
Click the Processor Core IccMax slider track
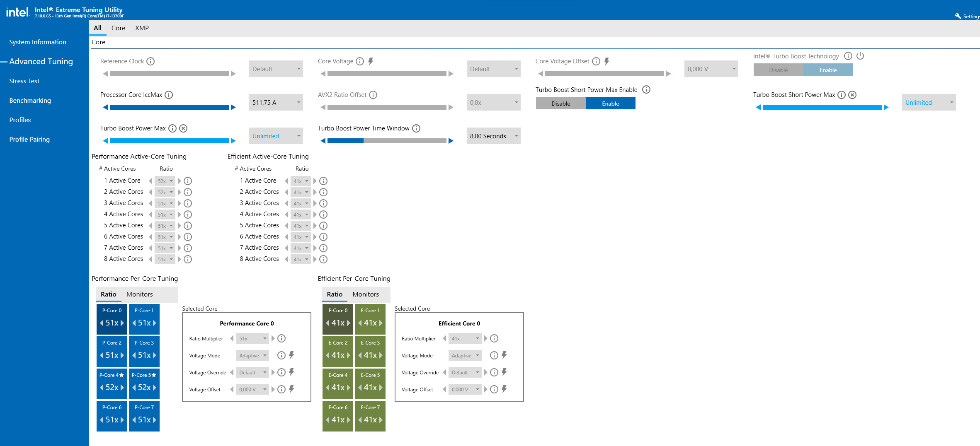[169, 107]
